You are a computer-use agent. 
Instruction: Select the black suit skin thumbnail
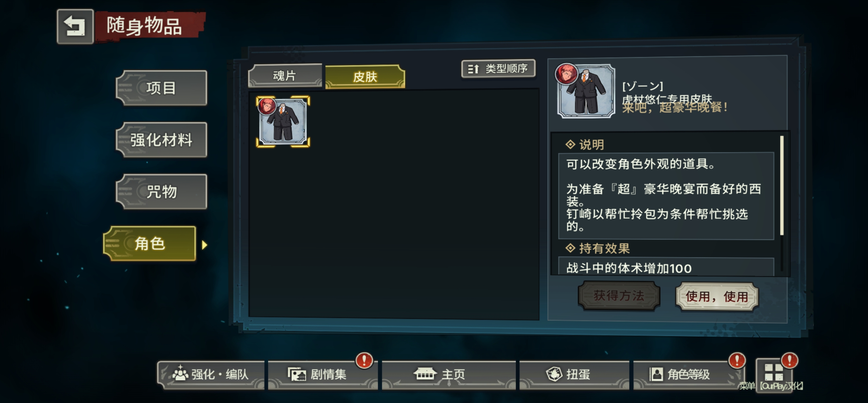tap(283, 121)
